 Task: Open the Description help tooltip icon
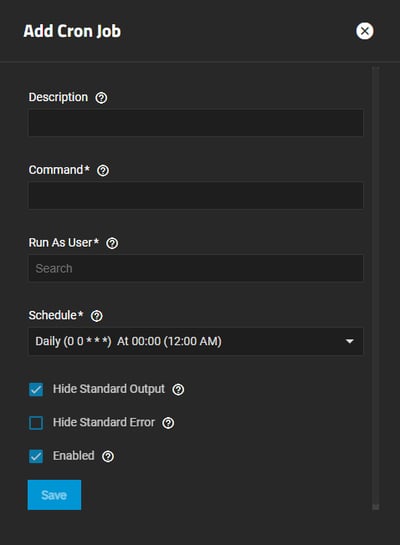pos(101,98)
